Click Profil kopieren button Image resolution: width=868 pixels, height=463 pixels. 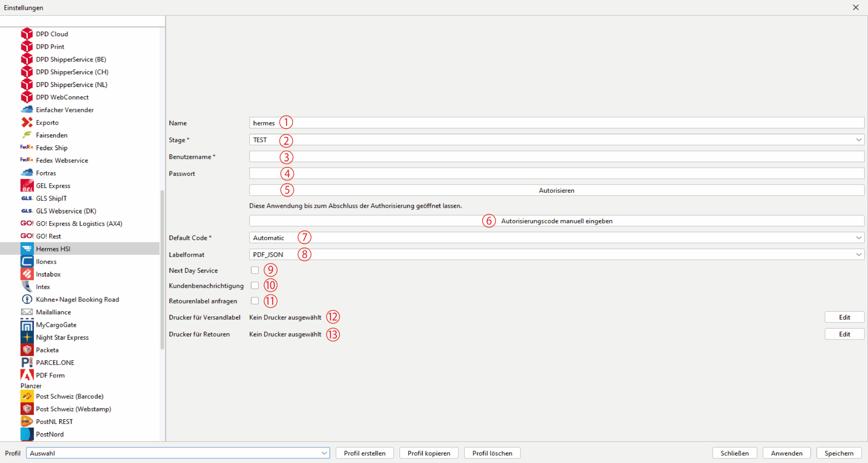(x=429, y=453)
